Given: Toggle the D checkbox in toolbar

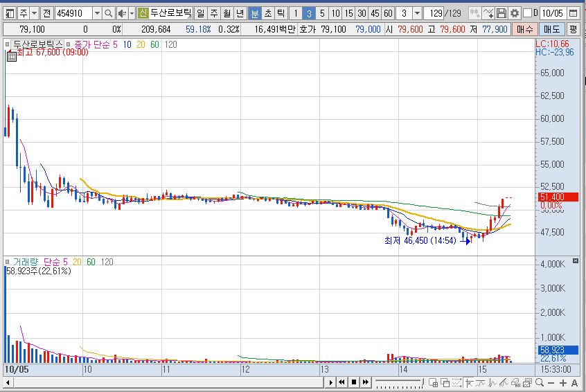Looking at the screenshot, I should coord(527,13).
